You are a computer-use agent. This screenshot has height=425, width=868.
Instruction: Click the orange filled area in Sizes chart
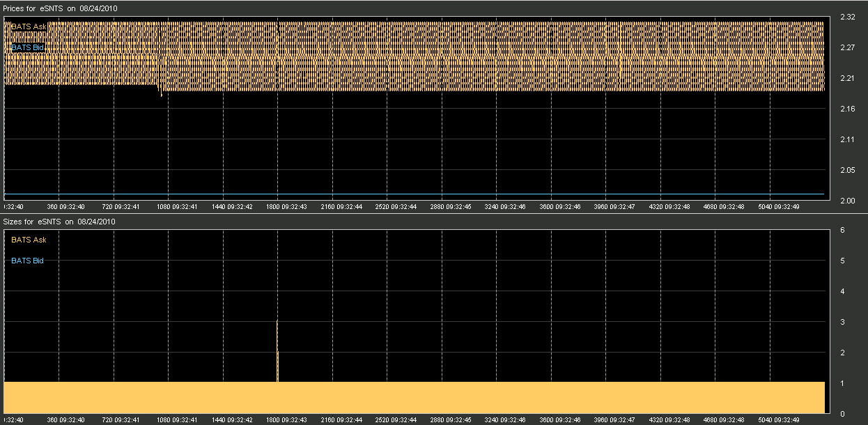click(x=414, y=398)
